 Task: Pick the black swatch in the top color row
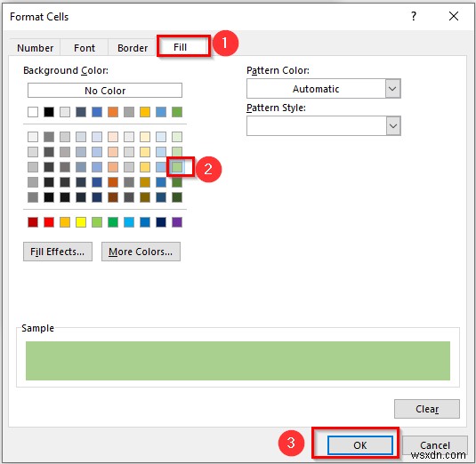click(49, 112)
